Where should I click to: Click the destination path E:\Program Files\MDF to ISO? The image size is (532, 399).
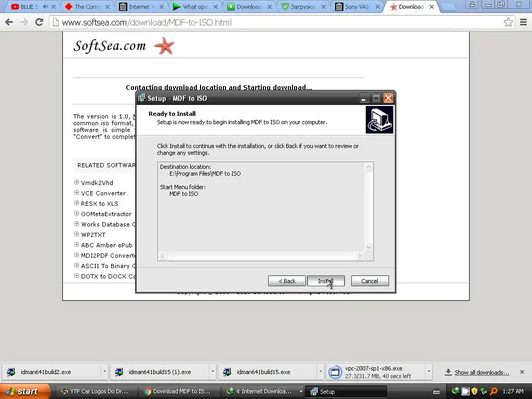click(x=205, y=174)
